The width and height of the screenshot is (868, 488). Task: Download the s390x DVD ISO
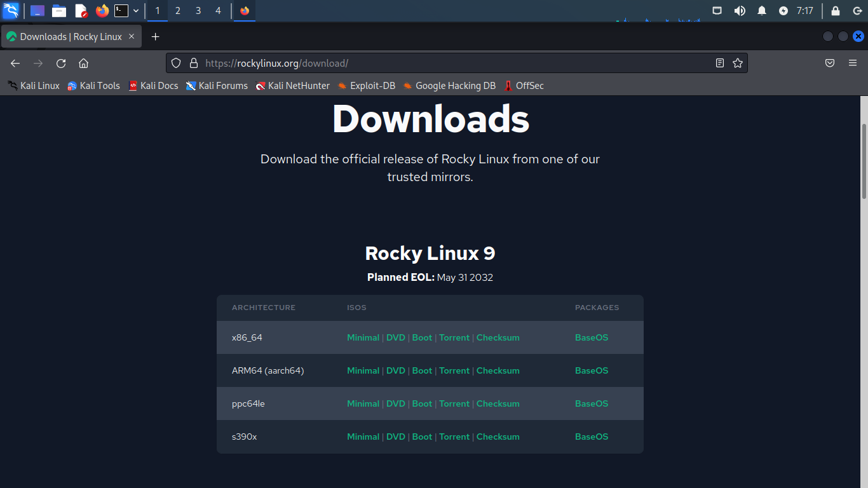[x=396, y=437]
